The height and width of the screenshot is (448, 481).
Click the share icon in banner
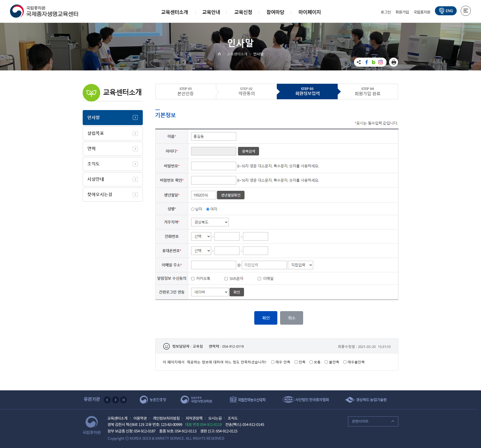pos(359,62)
